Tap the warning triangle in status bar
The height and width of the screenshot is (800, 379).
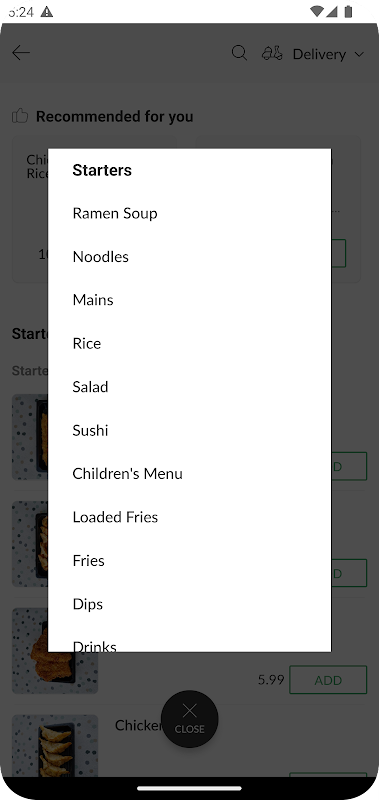[x=46, y=11]
